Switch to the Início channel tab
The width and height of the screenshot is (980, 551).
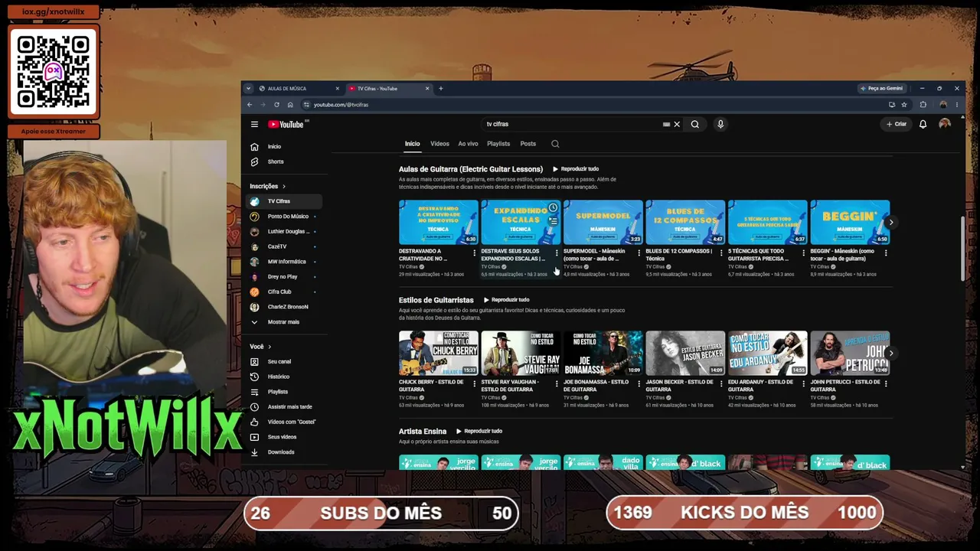point(413,144)
